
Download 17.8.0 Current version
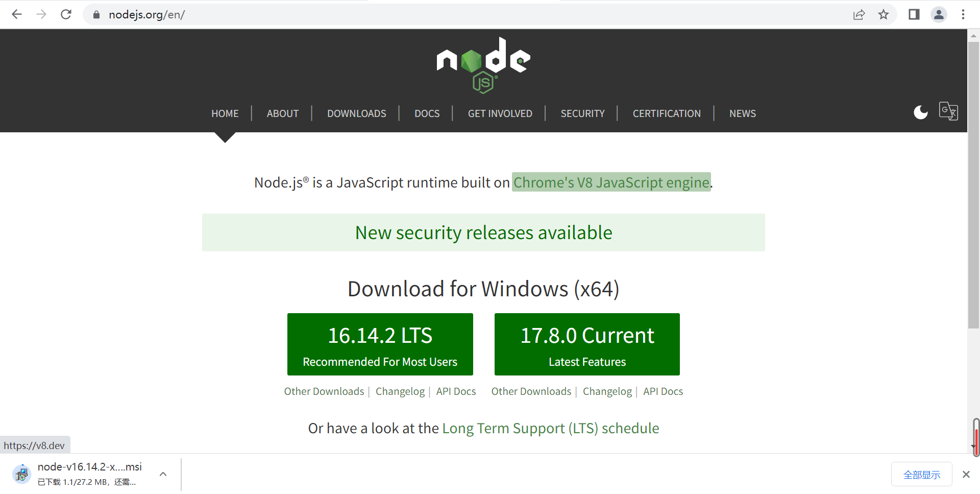coord(587,344)
